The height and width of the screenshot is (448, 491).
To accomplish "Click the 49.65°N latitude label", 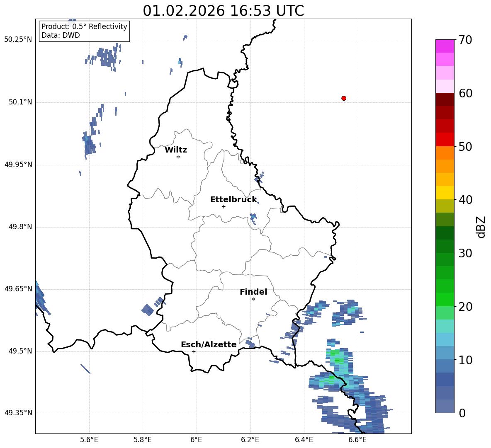I will click(18, 288).
